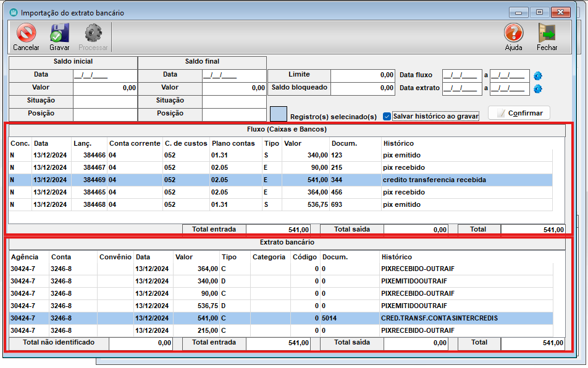Click the blue icon beside Data fluxo
588x368 pixels.
coord(537,75)
